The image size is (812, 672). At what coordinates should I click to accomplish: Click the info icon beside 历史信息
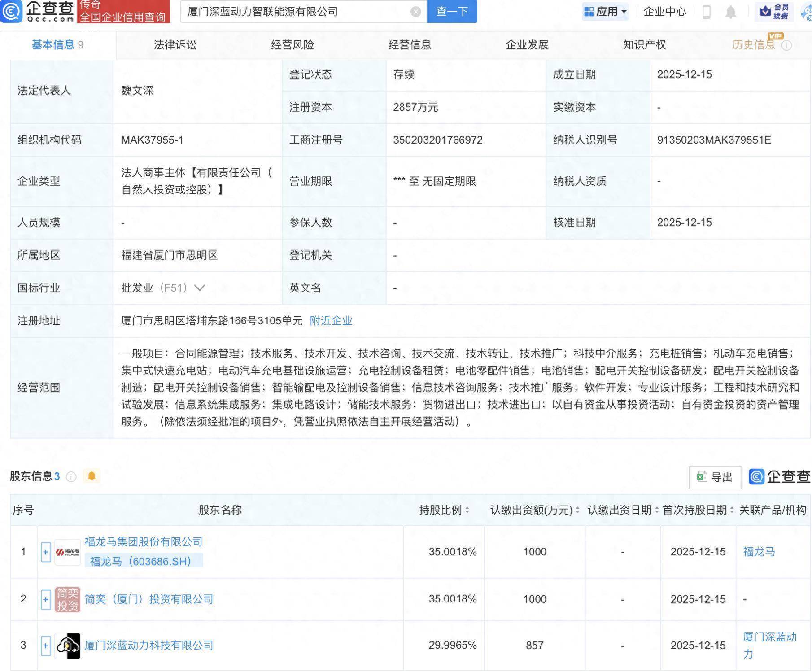coord(787,44)
